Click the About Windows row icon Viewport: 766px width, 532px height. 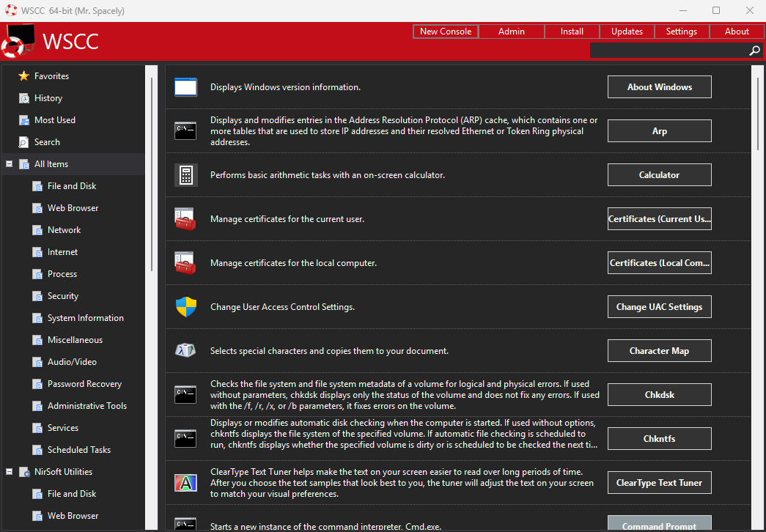(x=185, y=87)
